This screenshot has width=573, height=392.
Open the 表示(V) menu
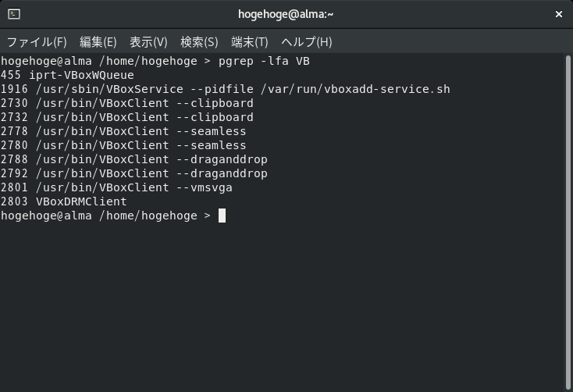148,42
